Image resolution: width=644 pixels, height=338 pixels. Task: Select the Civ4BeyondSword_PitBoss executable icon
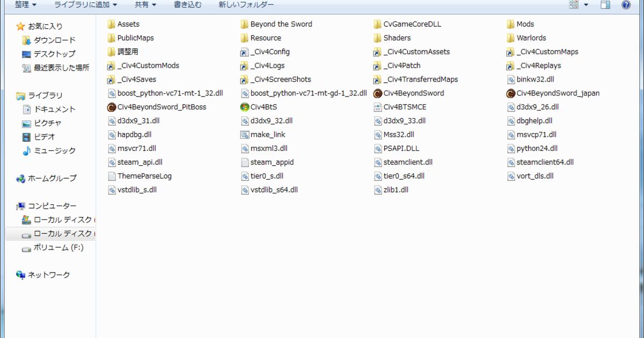point(112,107)
